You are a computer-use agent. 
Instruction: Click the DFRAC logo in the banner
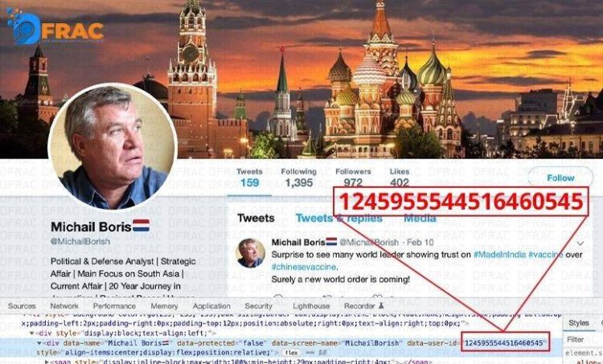tap(55, 27)
